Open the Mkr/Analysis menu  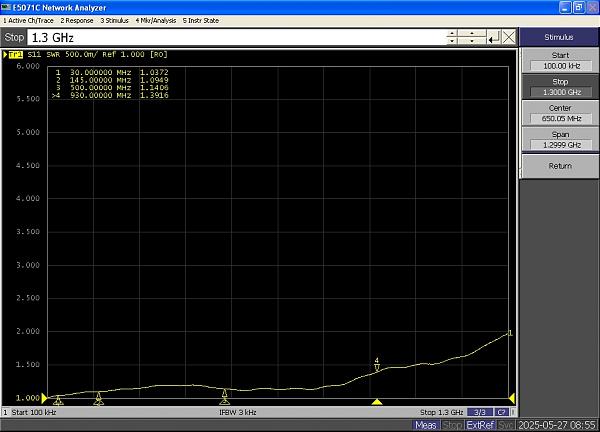(156, 21)
